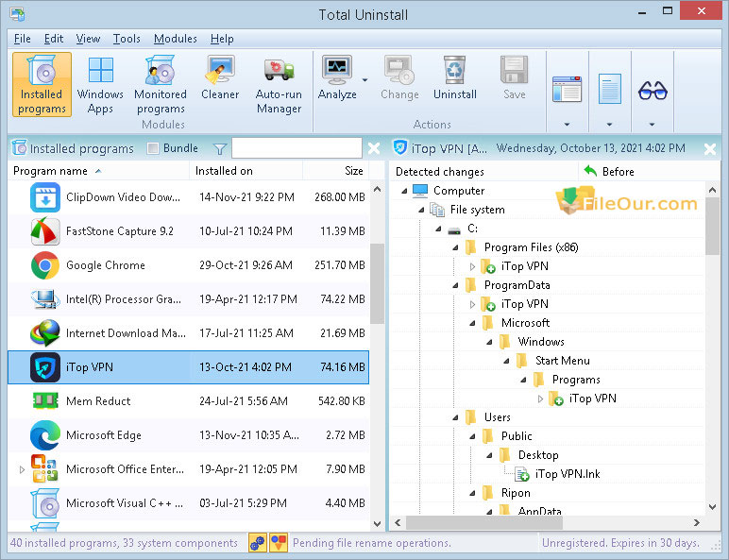
Task: Collapse the Computer tree node
Action: tap(404, 191)
